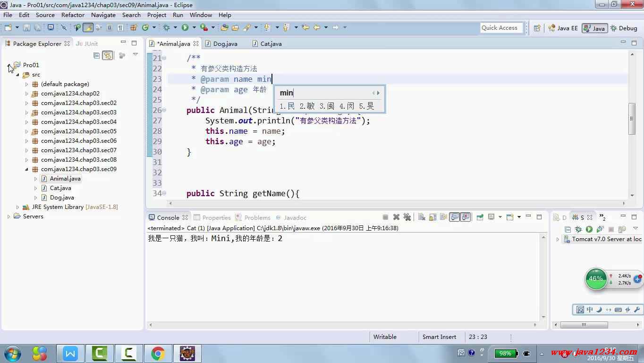Open the Navigate menu
644x363 pixels.
pos(103,15)
